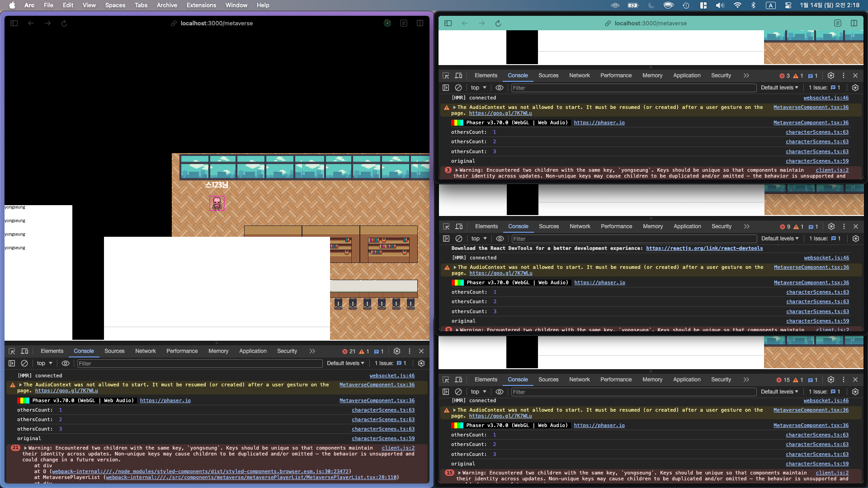
Task: Open DevTools settings in top-right panel
Action: point(831,75)
